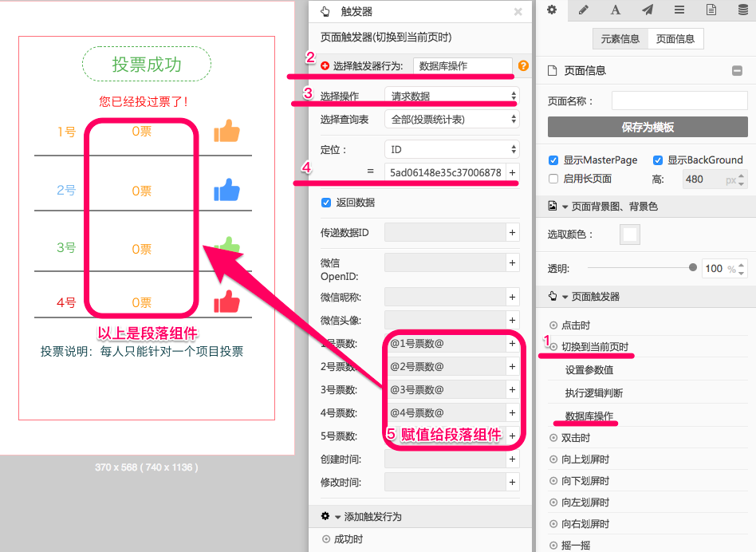Screen dimensions: 756x552
Task: Toggle the 返回数据 checkbox
Action: pyautogui.click(x=326, y=203)
